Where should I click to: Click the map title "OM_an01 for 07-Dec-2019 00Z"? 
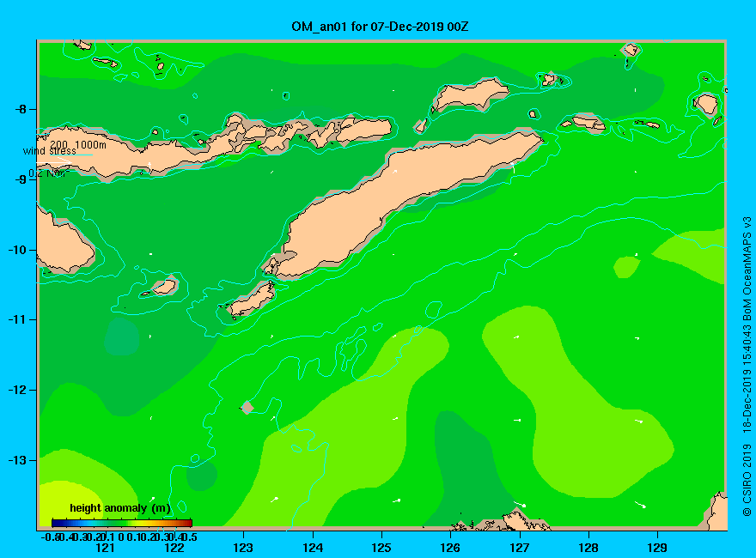(380, 26)
